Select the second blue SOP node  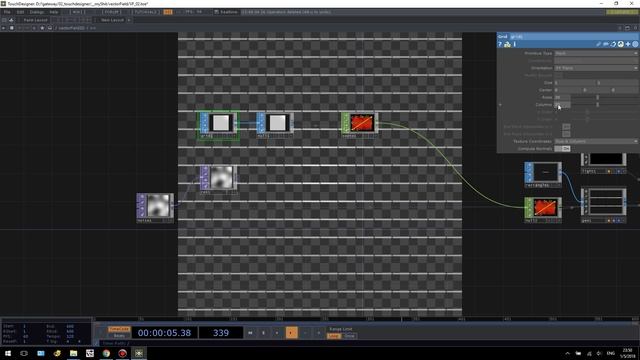275,125
